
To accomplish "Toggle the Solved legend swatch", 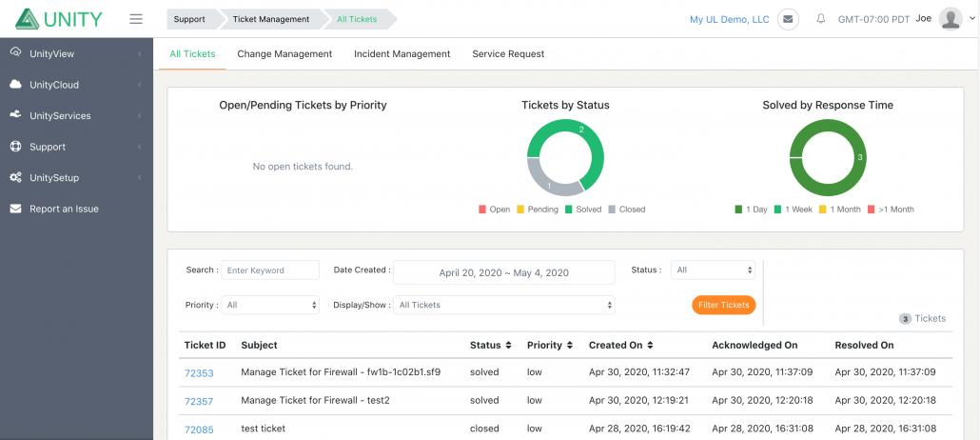I will click(x=569, y=210).
